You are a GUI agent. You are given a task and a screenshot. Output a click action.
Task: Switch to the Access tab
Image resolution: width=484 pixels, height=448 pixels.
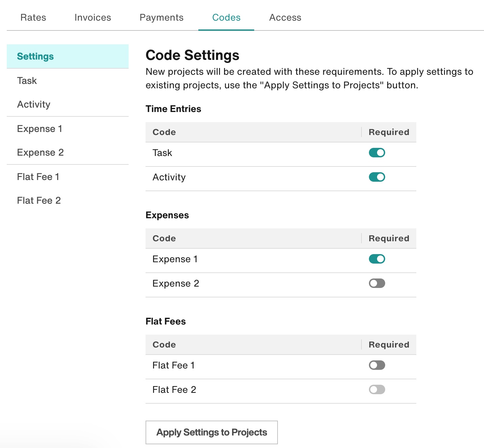(285, 17)
